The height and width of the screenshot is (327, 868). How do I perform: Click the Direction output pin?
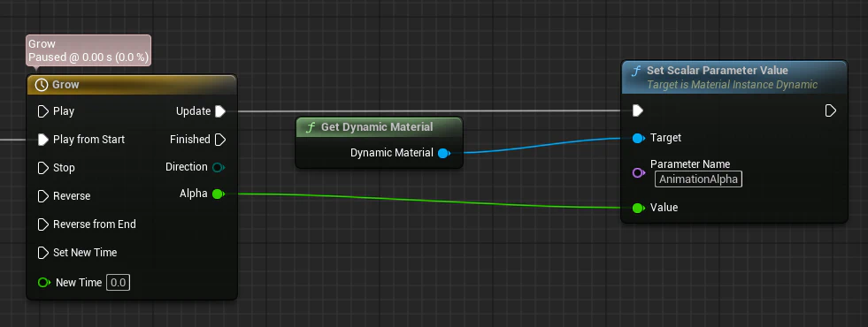coord(219,167)
